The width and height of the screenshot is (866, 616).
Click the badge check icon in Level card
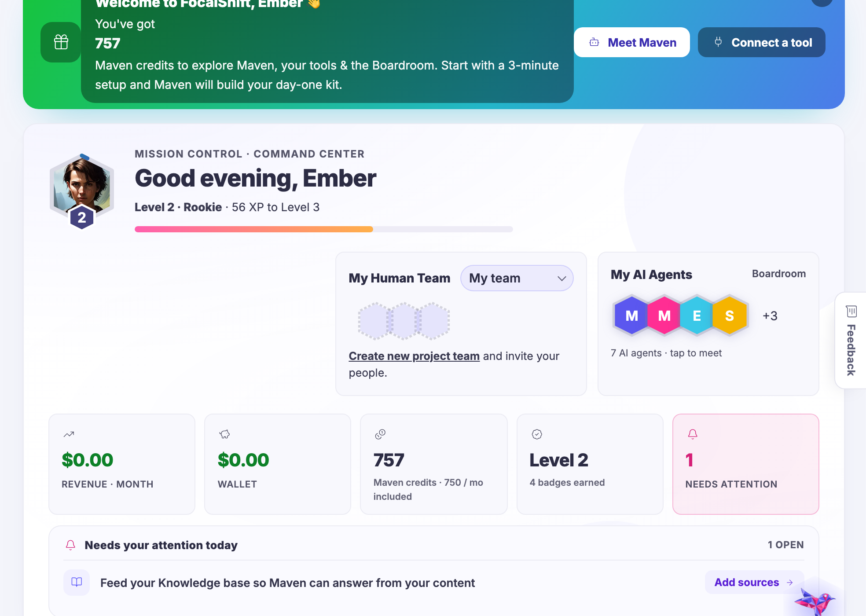tap(537, 434)
